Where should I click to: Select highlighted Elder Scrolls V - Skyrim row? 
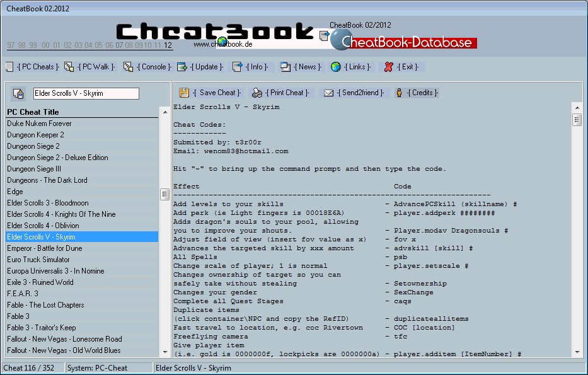(82, 236)
